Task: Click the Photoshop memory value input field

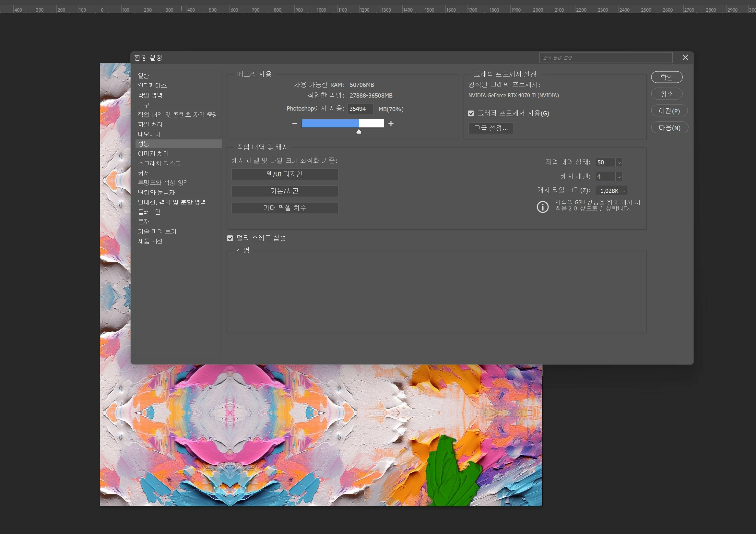Action: pyautogui.click(x=360, y=109)
